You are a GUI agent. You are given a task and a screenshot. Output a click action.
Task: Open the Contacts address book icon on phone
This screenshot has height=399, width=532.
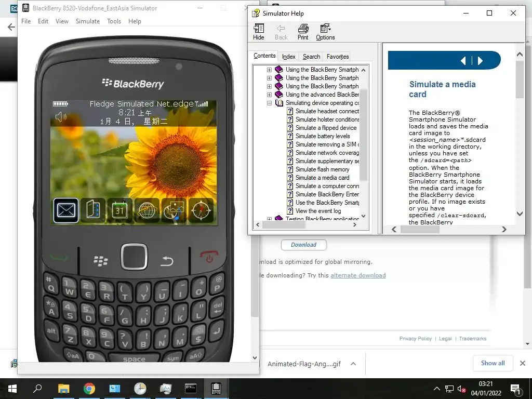pyautogui.click(x=93, y=210)
